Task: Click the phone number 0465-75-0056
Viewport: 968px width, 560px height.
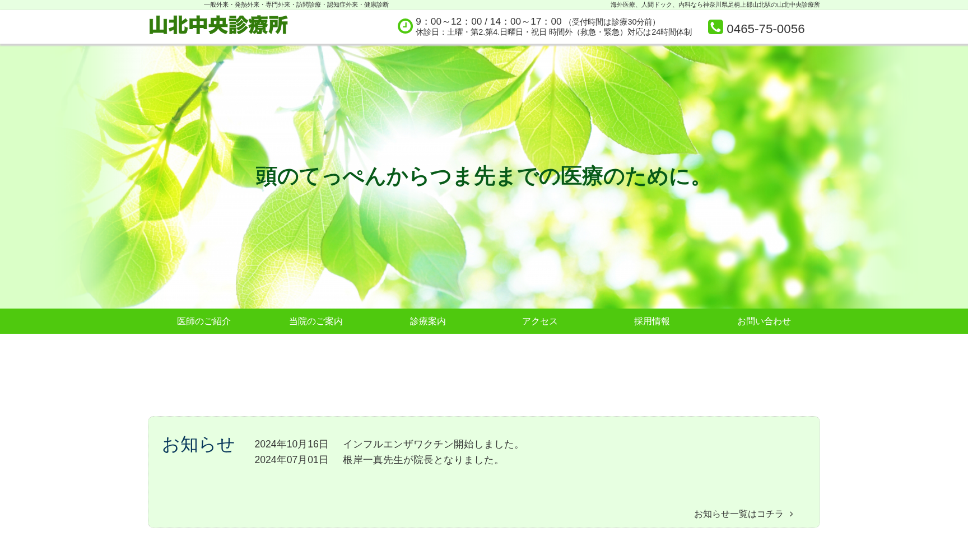Action: point(765,29)
